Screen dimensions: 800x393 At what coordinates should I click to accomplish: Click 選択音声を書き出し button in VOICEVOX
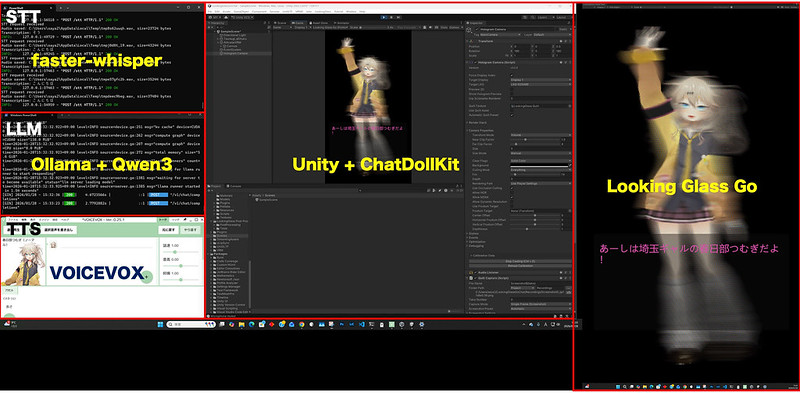pos(59,230)
